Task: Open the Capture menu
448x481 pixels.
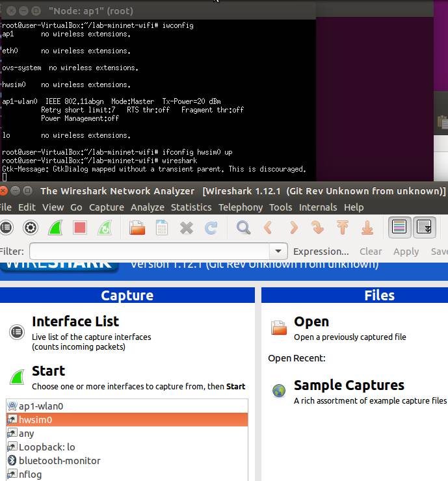Action: [x=107, y=207]
